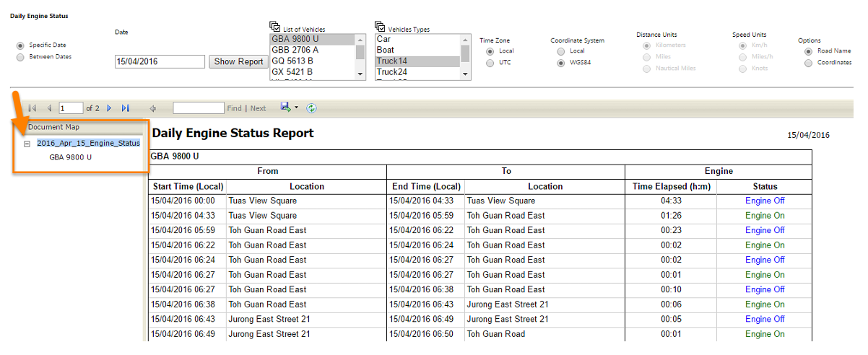Viewport: 868px width, 355px height.
Task: Select Coordinates under Options
Action: [809, 63]
